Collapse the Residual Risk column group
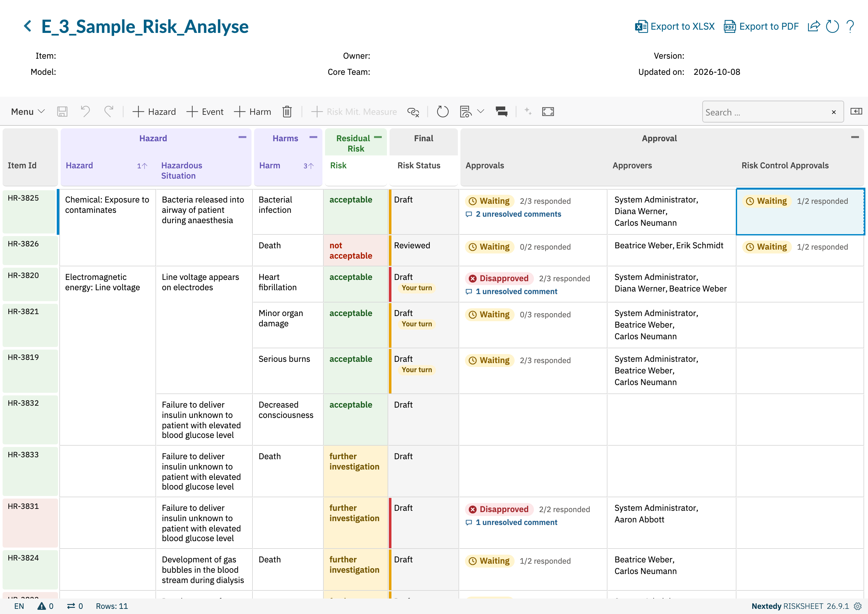 coord(378,137)
